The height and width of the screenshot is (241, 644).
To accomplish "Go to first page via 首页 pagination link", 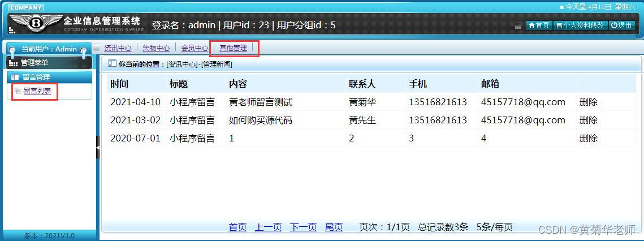I will pos(238,227).
